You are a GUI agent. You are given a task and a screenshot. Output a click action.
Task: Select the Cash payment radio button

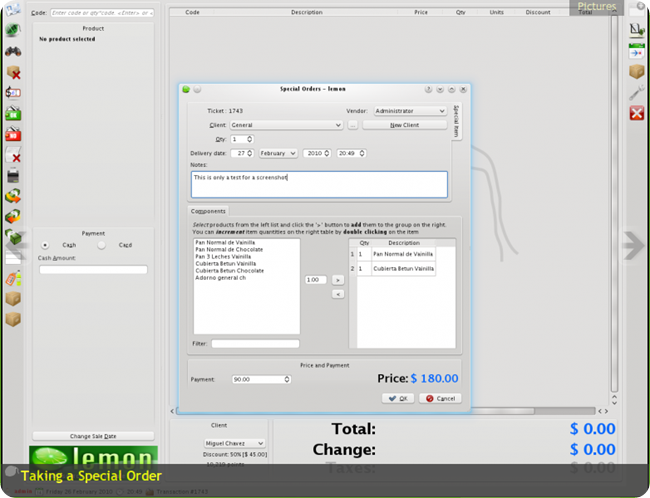pyautogui.click(x=45, y=245)
